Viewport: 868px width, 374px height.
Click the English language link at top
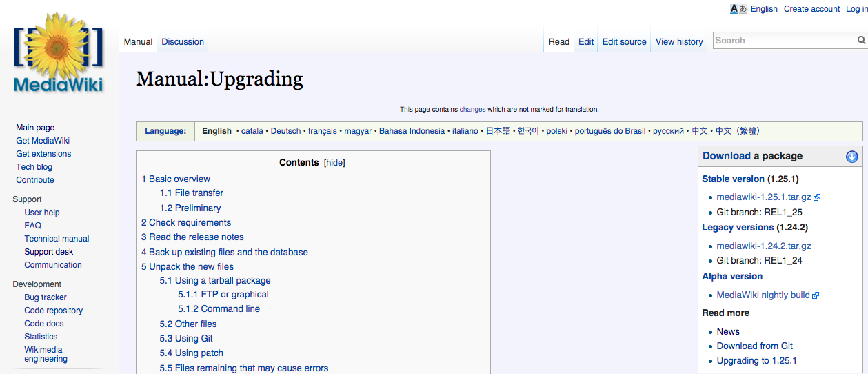tap(764, 9)
